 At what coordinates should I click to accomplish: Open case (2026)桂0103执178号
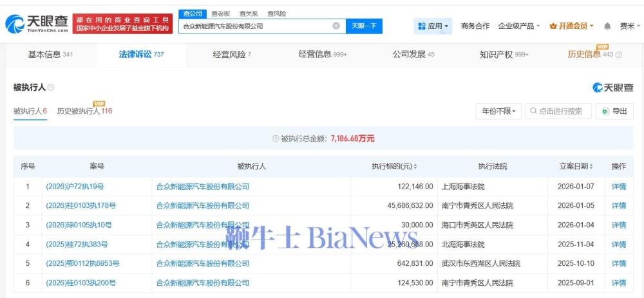click(x=81, y=206)
